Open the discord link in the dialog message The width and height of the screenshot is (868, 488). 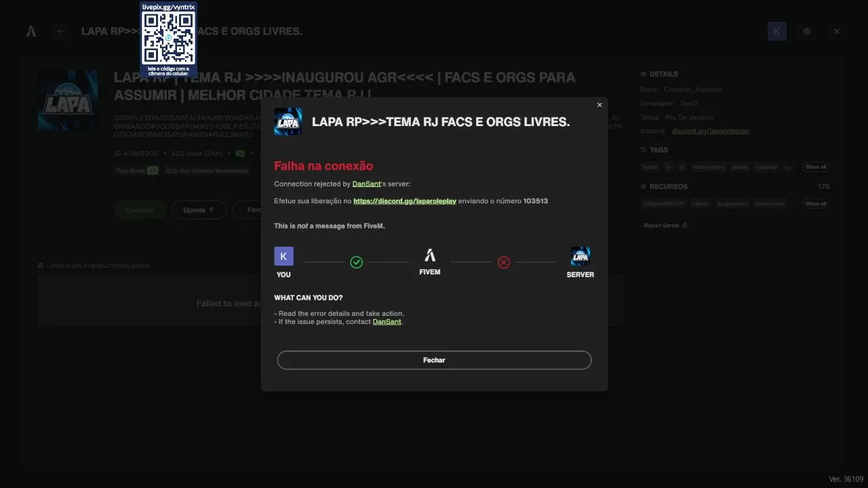[405, 201]
